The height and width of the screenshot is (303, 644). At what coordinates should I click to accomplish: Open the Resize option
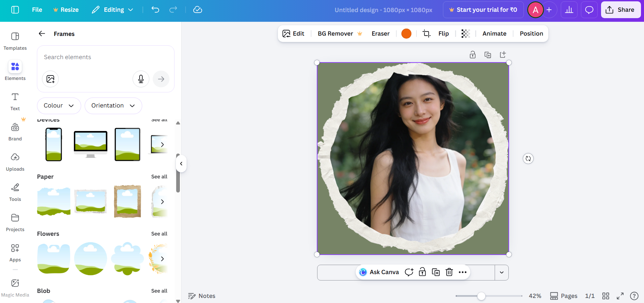point(66,10)
